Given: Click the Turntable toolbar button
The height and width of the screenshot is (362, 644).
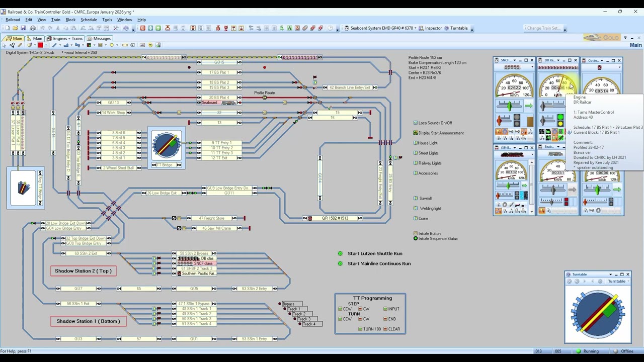Looking at the screenshot, I should [x=456, y=28].
